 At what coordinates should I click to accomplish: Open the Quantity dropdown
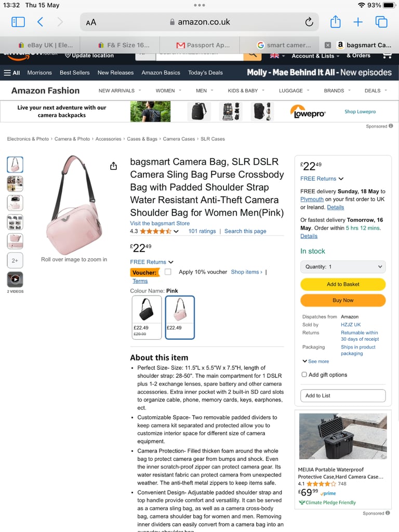pyautogui.click(x=343, y=267)
